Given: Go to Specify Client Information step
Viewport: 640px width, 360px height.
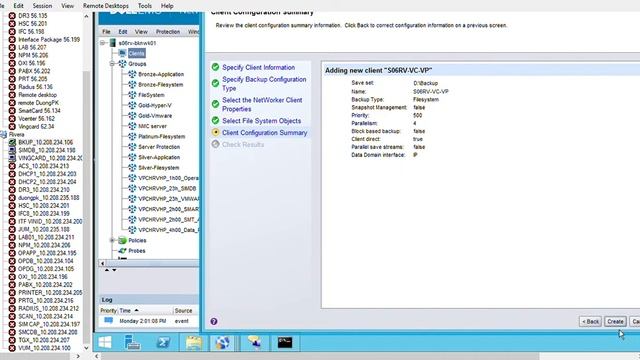Looking at the screenshot, I should coord(258,67).
